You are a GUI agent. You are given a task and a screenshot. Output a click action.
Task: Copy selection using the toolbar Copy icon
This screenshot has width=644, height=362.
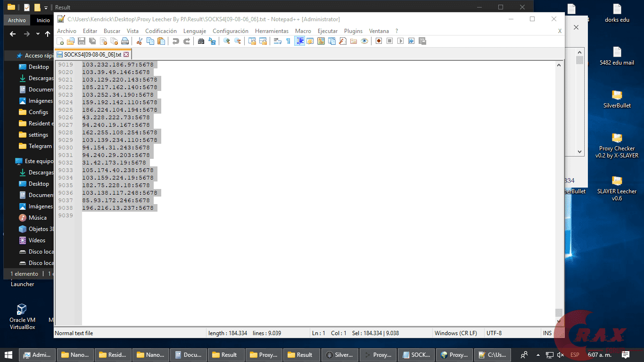click(150, 41)
